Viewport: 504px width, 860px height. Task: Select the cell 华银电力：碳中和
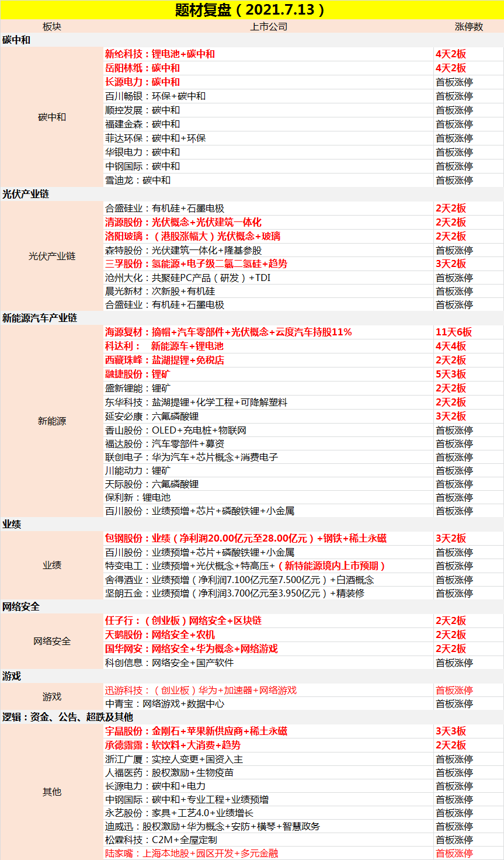pyautogui.click(x=142, y=152)
